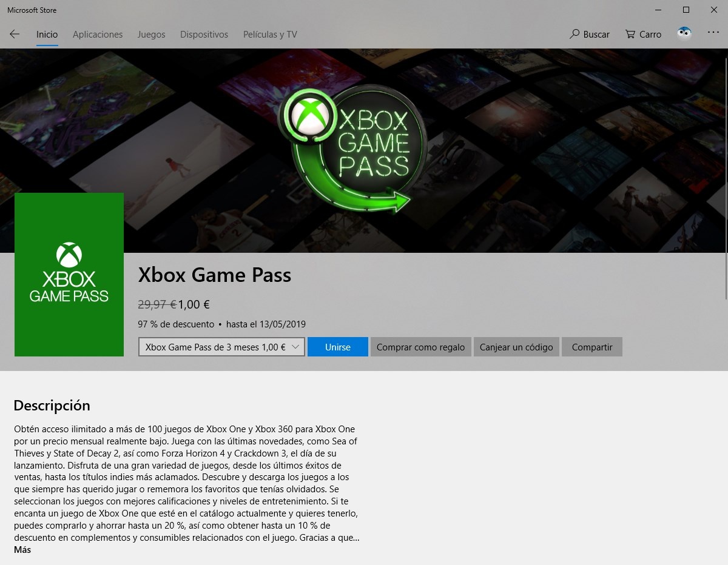Go to the Dispositivos tab
728x565 pixels.
[x=204, y=34]
